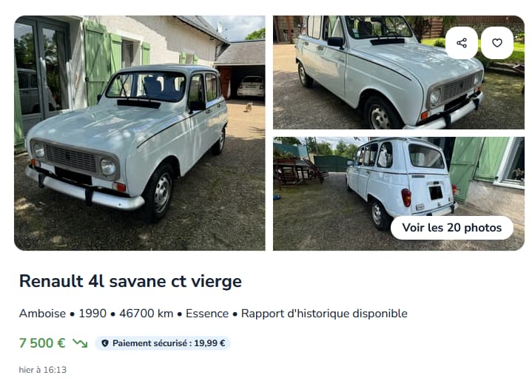
Task: Click the 'Amboise' location text
Action: pos(42,314)
